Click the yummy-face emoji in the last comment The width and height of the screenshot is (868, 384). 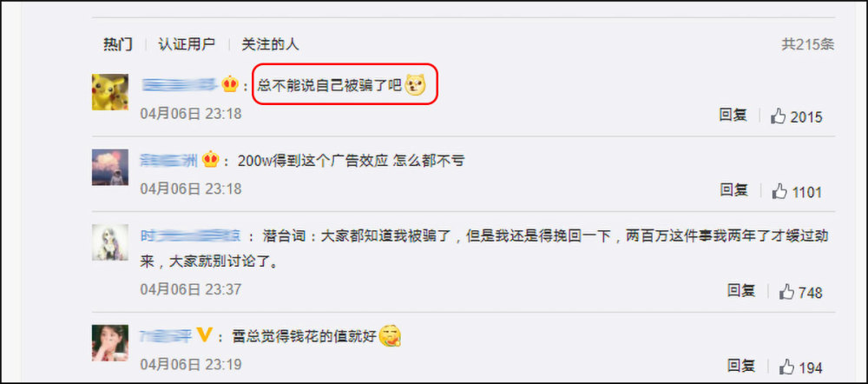391,336
